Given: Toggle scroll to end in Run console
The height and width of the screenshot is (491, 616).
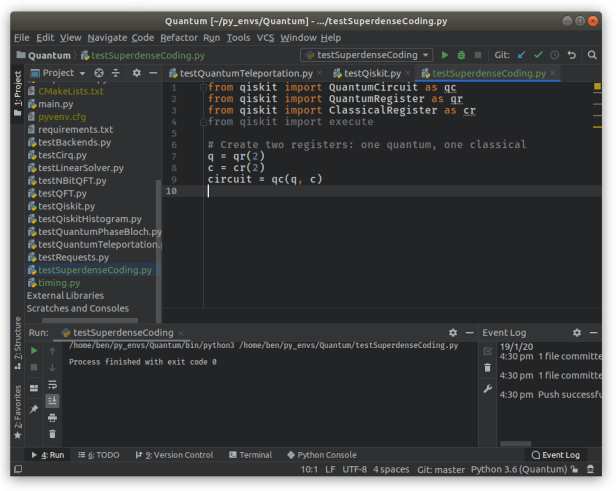Looking at the screenshot, I should (53, 401).
